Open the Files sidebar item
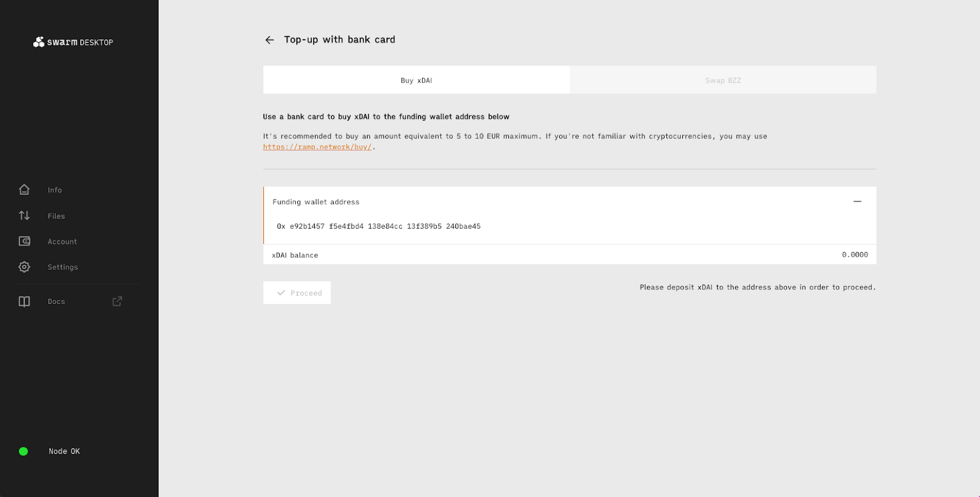980x497 pixels. (56, 216)
